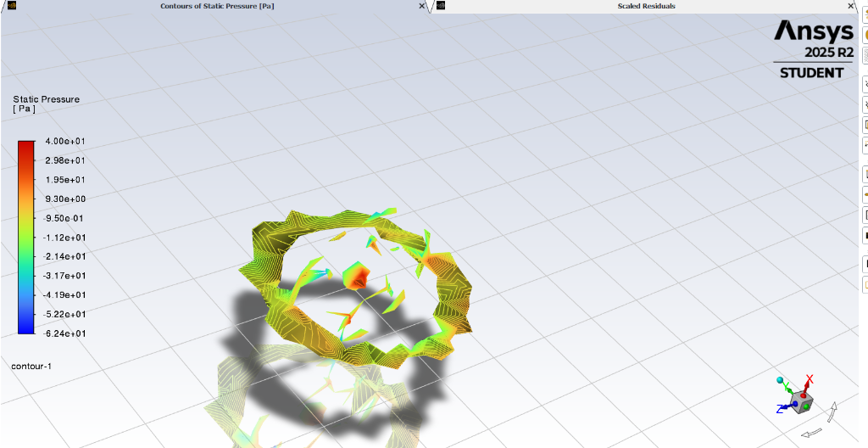
Task: Switch to Contours of Static Pressure tab
Action: [217, 6]
